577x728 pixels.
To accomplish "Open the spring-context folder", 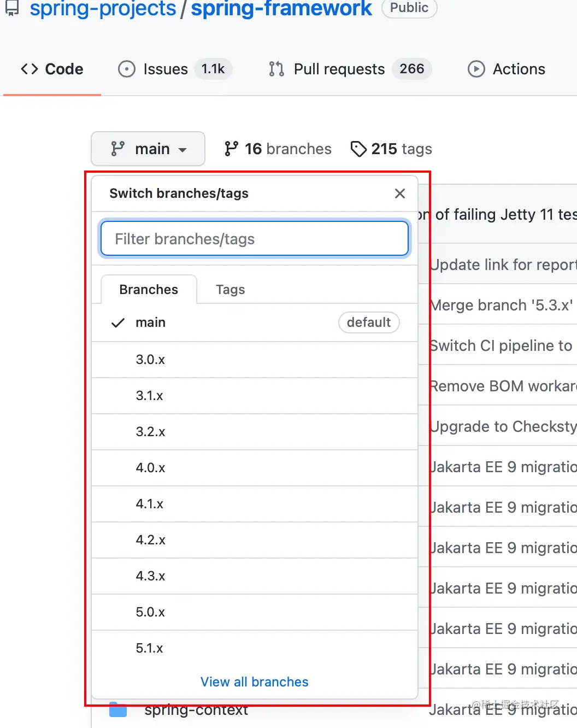I will 196,711.
